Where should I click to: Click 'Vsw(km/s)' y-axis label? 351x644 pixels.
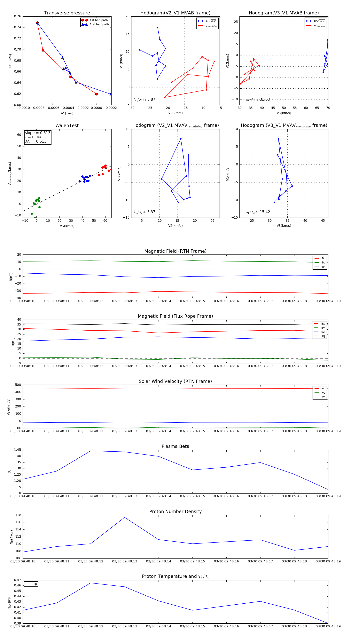[9, 407]
